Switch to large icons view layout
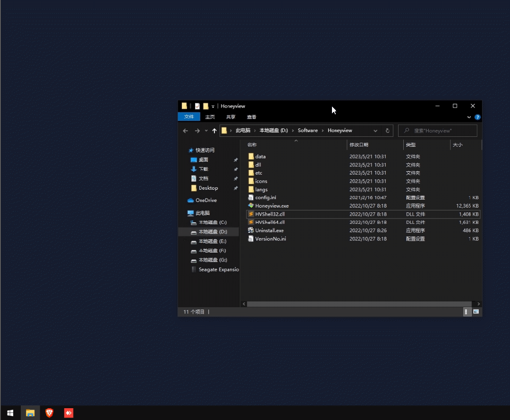The height and width of the screenshot is (420, 510). pos(476,312)
